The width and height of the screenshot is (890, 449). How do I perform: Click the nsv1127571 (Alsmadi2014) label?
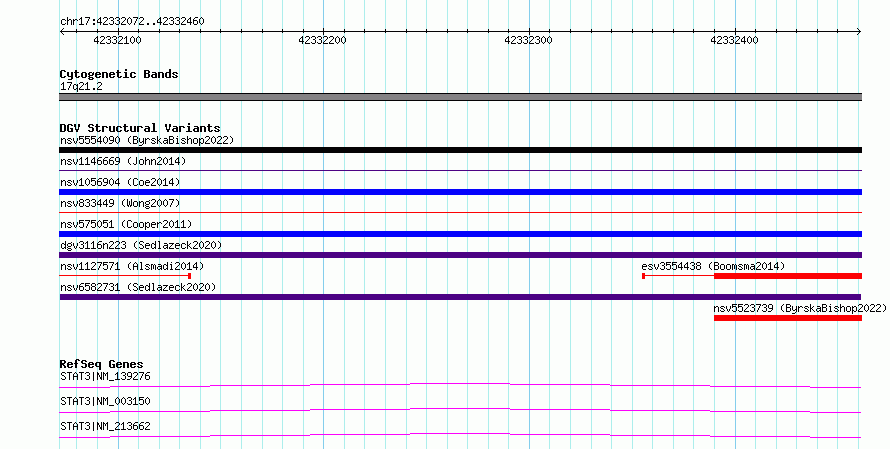click(132, 266)
